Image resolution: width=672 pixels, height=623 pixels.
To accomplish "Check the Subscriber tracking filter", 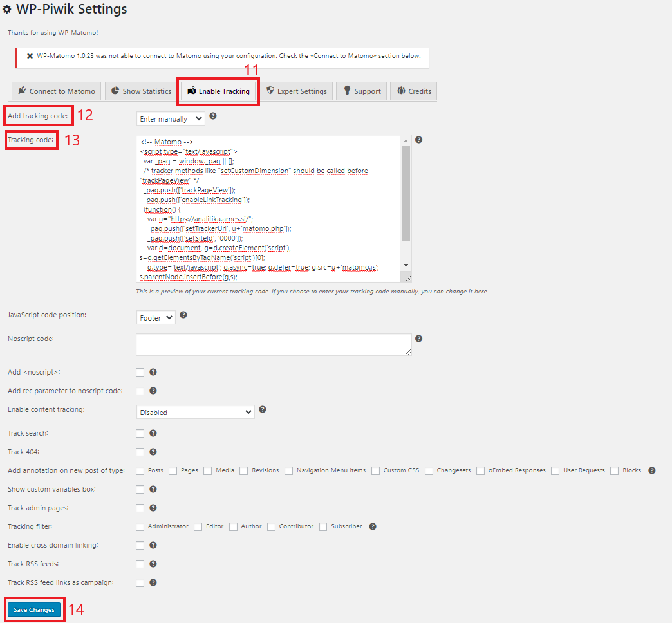I will point(323,526).
